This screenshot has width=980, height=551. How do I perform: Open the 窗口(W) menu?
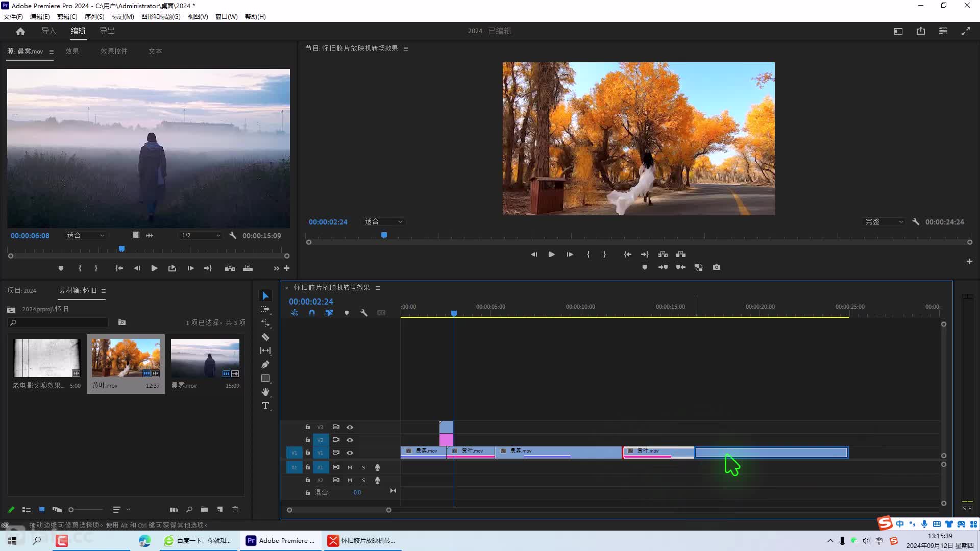(x=226, y=16)
